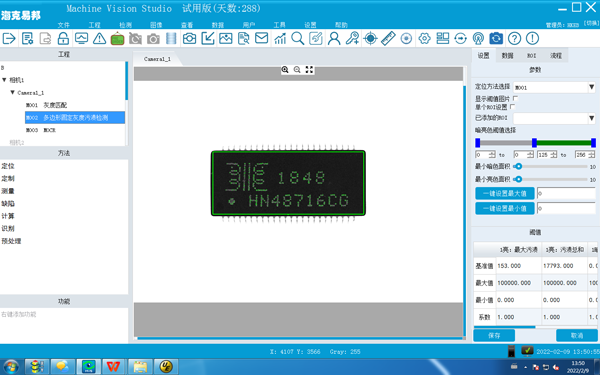
Task: Click the 一键设置最大值 button
Action: pos(505,193)
